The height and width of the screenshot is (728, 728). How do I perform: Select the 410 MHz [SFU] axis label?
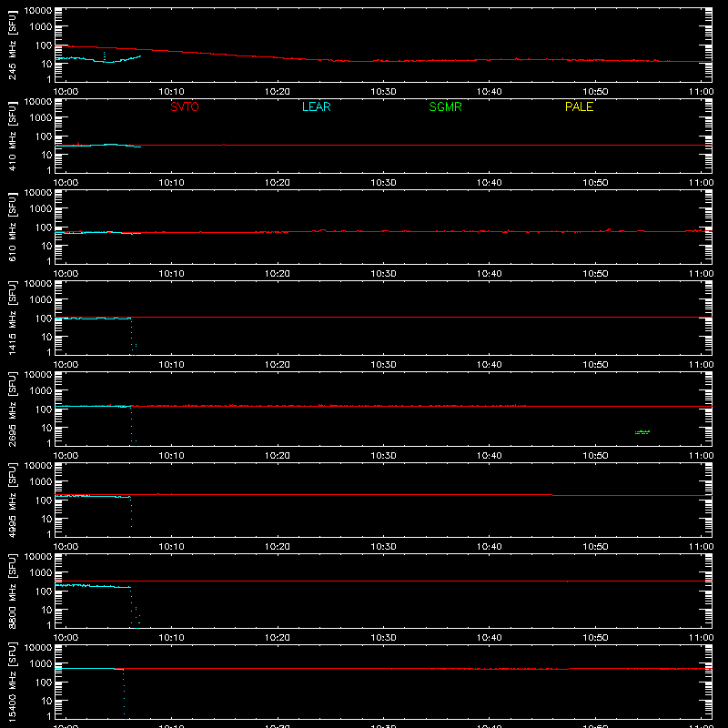12,136
